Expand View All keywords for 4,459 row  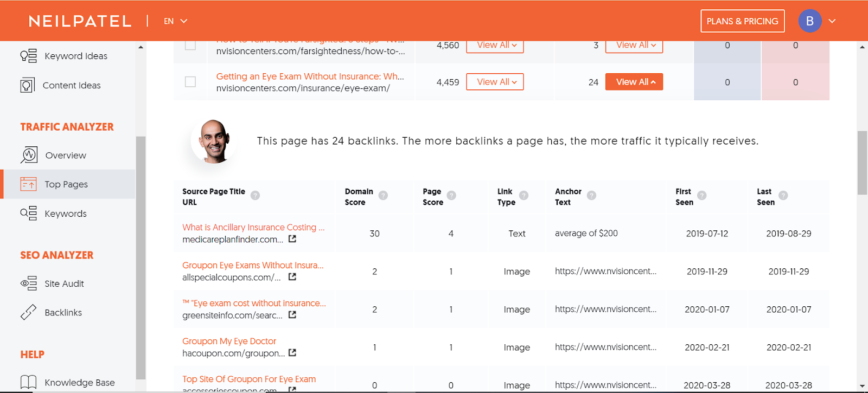click(495, 82)
